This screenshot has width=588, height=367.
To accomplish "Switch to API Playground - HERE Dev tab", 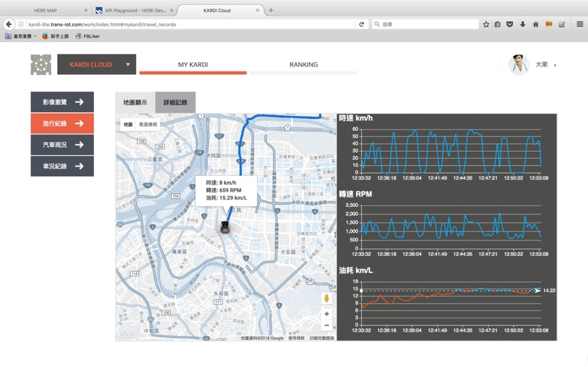I will 135,10.
